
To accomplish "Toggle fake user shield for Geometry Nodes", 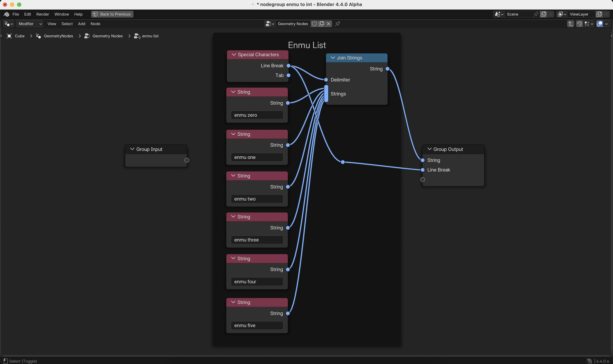I will tap(314, 24).
